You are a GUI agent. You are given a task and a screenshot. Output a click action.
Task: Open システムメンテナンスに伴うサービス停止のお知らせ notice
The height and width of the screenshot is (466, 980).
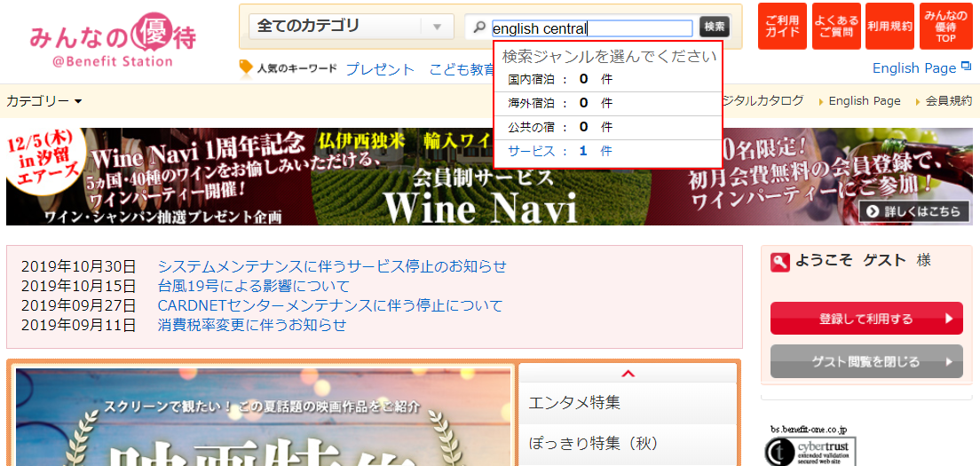[333, 267]
